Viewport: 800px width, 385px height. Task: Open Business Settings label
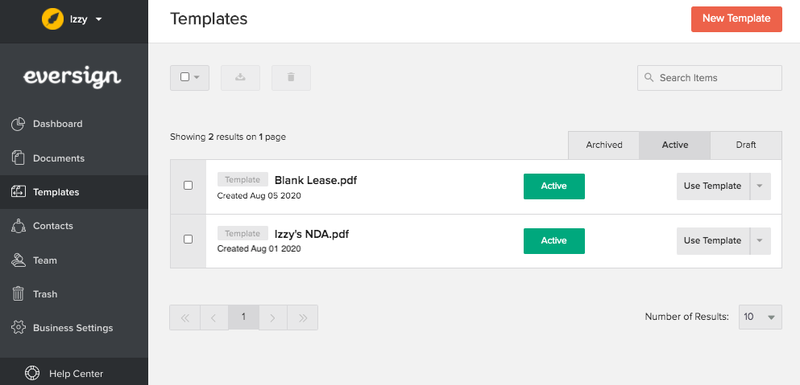[73, 328]
